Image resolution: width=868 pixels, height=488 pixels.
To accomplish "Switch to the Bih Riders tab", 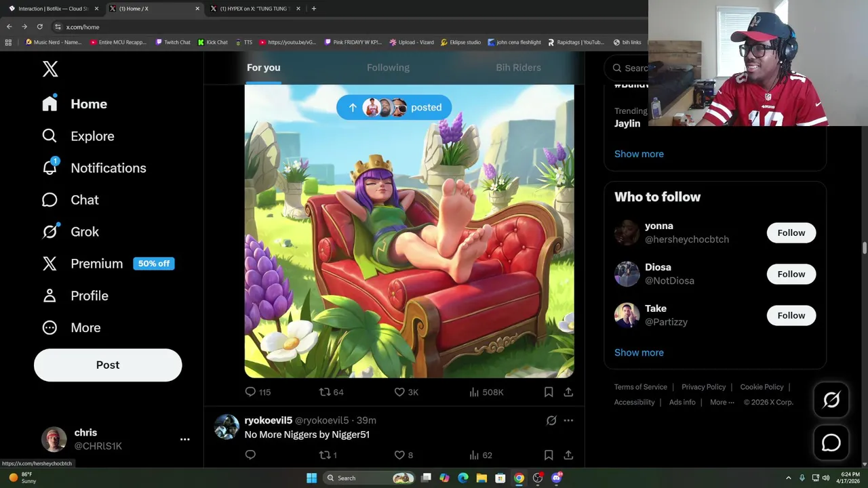I will click(518, 67).
